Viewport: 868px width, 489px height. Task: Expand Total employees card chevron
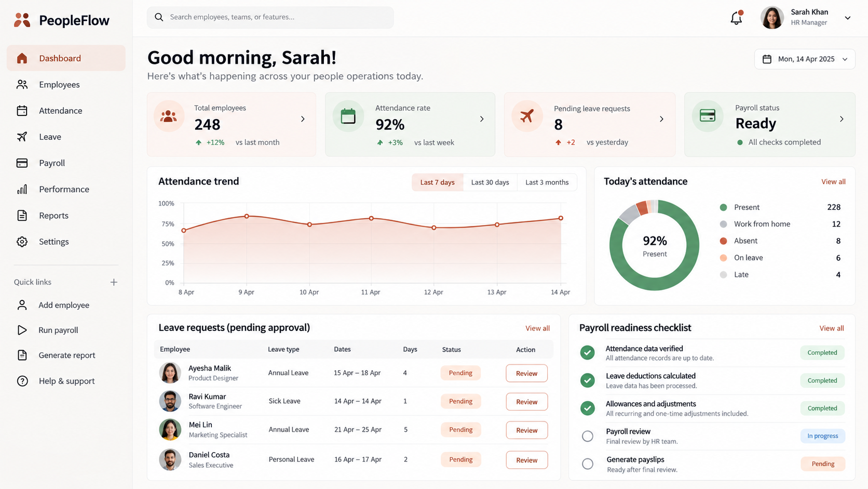coord(303,119)
